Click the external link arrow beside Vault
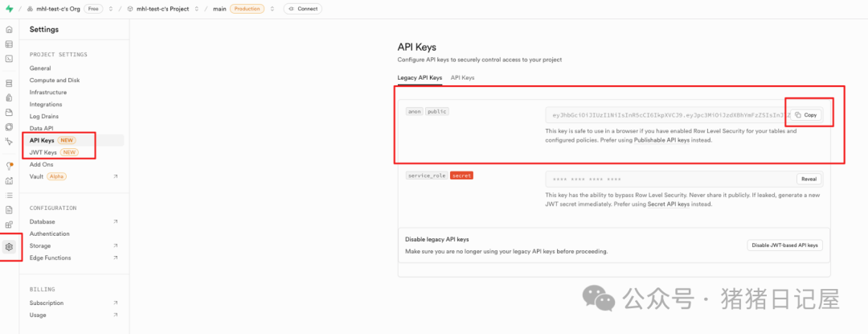Image resolution: width=868 pixels, height=334 pixels. pyautogui.click(x=116, y=177)
